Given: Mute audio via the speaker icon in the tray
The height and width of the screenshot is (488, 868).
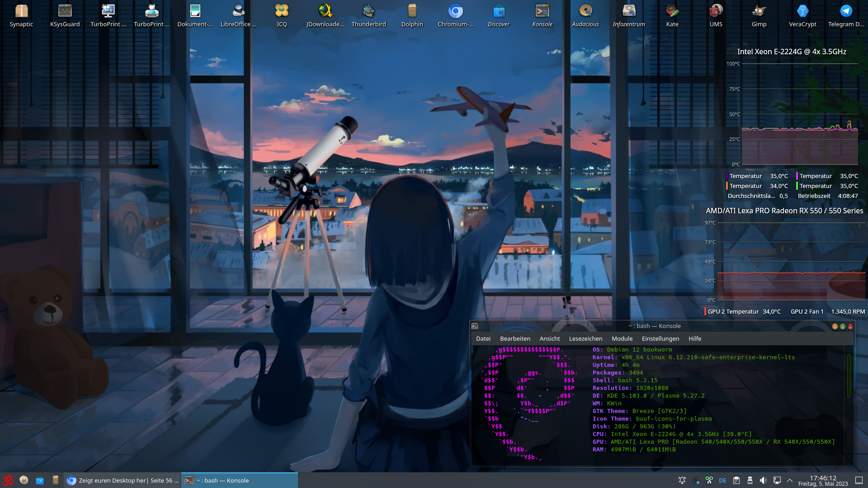Looking at the screenshot, I should (764, 480).
